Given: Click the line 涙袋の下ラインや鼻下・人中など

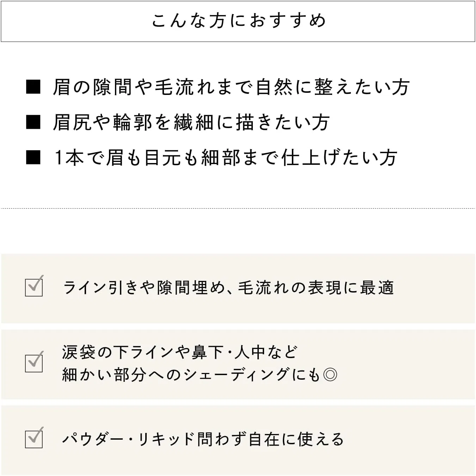Looking at the screenshot, I should click(x=180, y=352).
